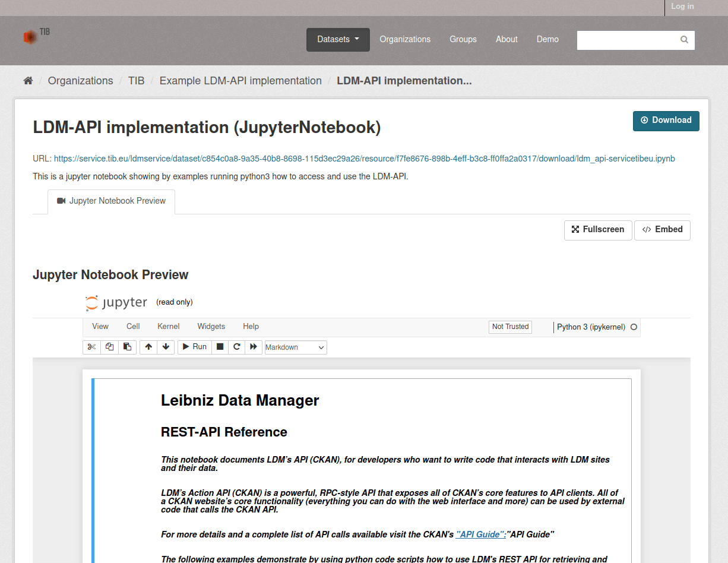Open the Jupyter View menu
728x563 pixels.
(100, 327)
